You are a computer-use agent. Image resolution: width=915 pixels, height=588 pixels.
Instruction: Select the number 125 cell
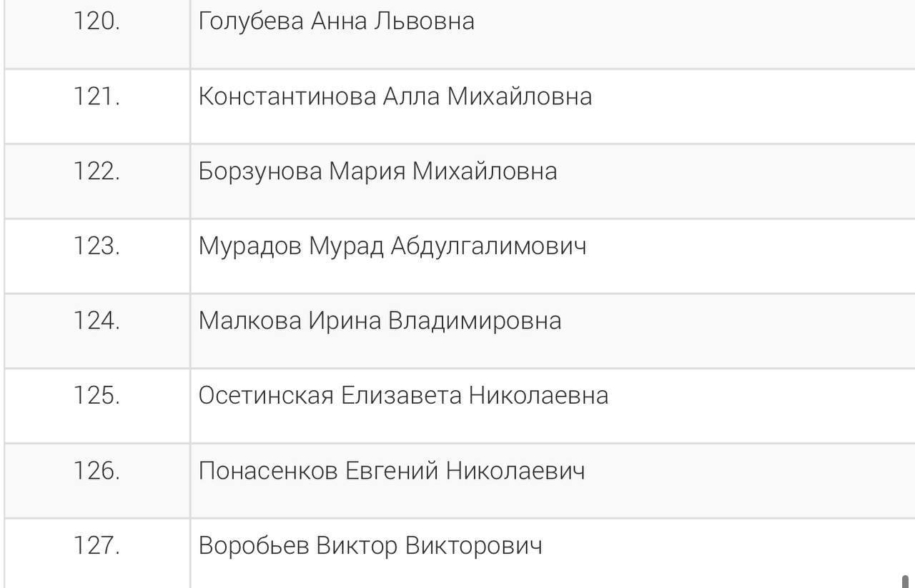click(97, 396)
